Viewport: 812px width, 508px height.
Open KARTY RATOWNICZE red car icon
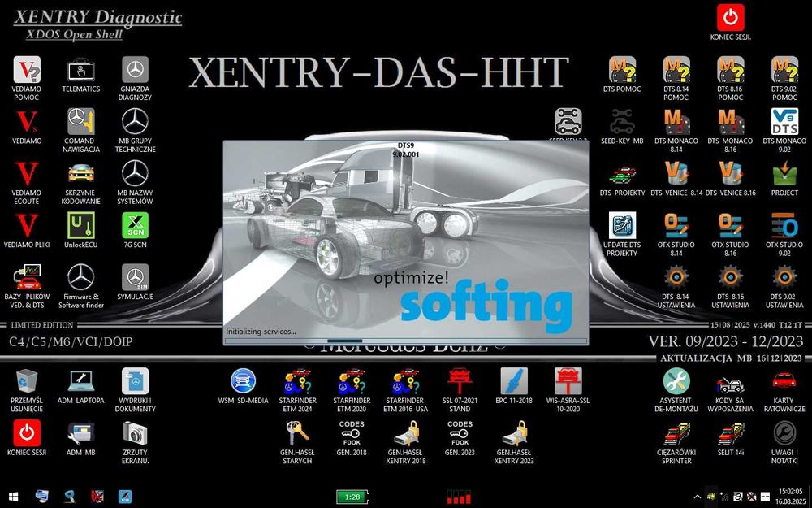pyautogui.click(x=784, y=381)
